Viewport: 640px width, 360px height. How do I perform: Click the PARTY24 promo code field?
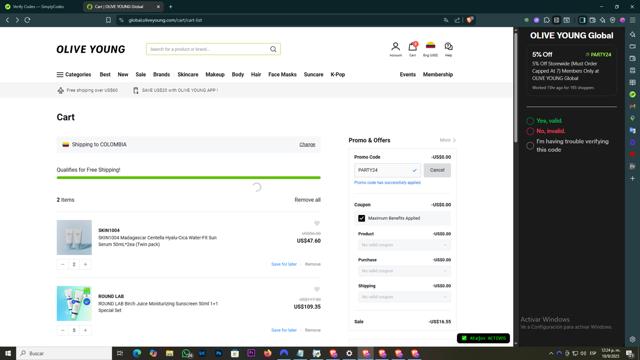click(x=387, y=170)
